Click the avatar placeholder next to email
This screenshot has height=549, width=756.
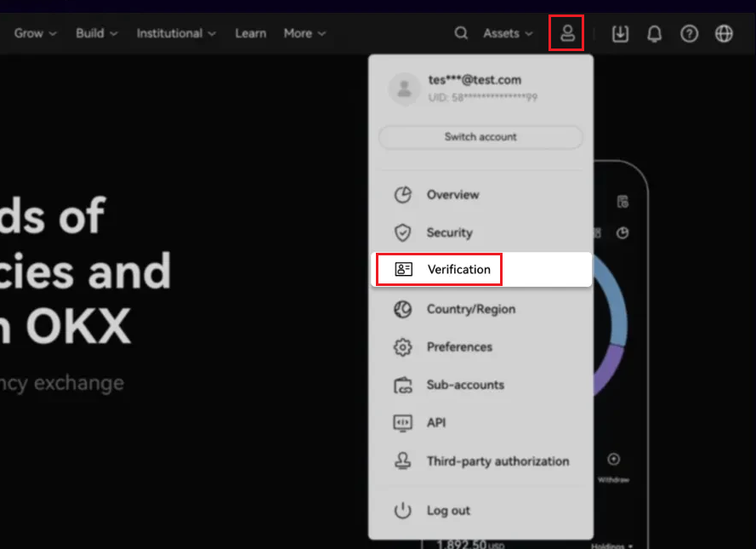404,89
